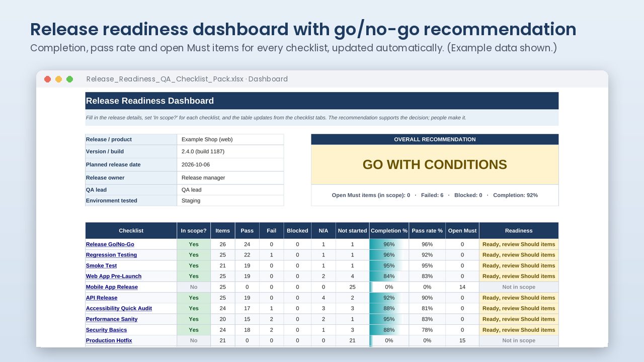Select the 'Blocked' column header
The height and width of the screenshot is (362, 644).
click(x=297, y=231)
